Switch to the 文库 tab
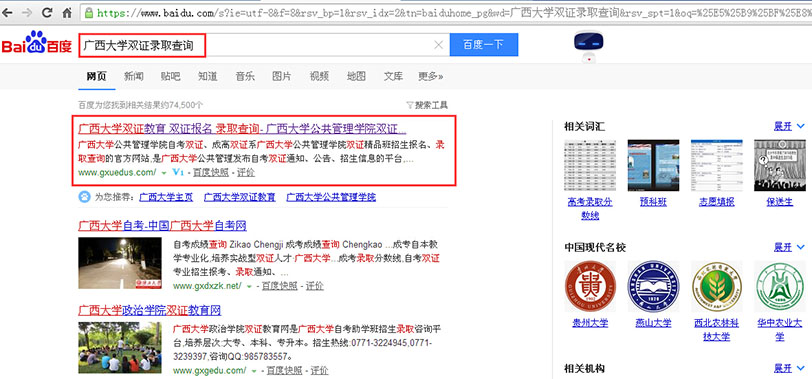812x379 pixels. (x=393, y=77)
